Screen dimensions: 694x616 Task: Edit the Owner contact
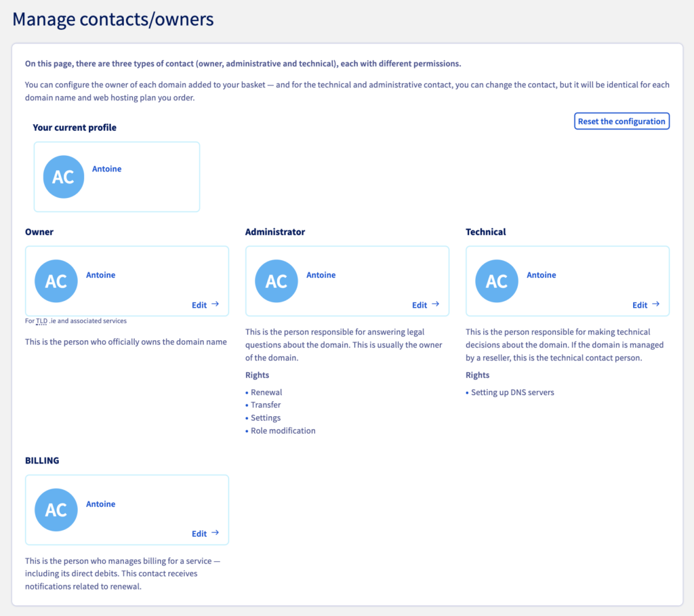[205, 305]
